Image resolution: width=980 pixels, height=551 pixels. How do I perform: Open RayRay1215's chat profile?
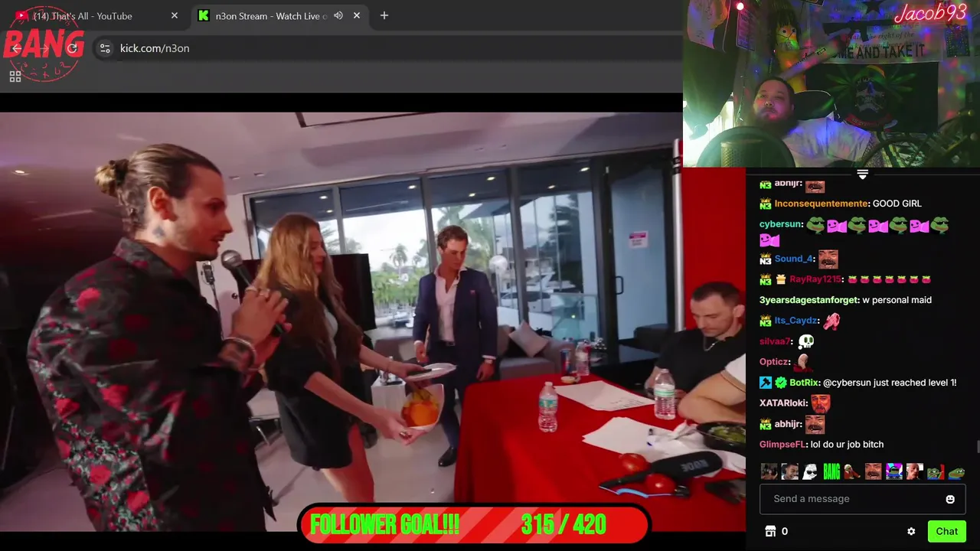815,279
